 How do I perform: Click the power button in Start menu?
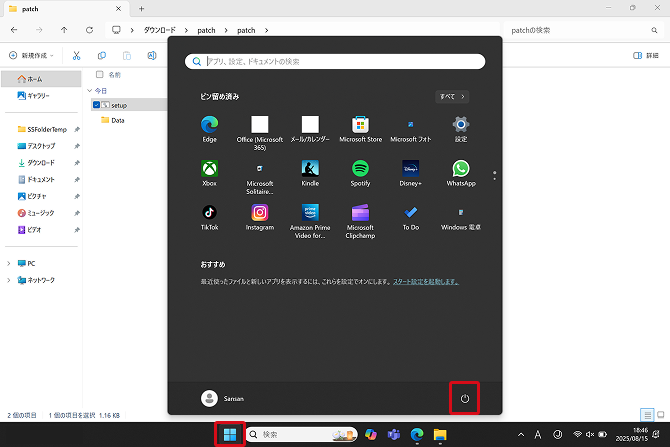click(464, 399)
